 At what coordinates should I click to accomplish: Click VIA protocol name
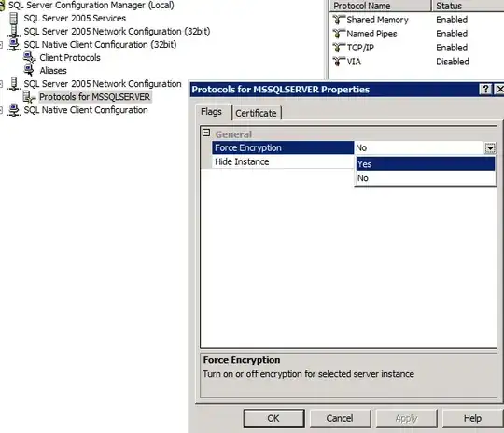[x=354, y=62]
